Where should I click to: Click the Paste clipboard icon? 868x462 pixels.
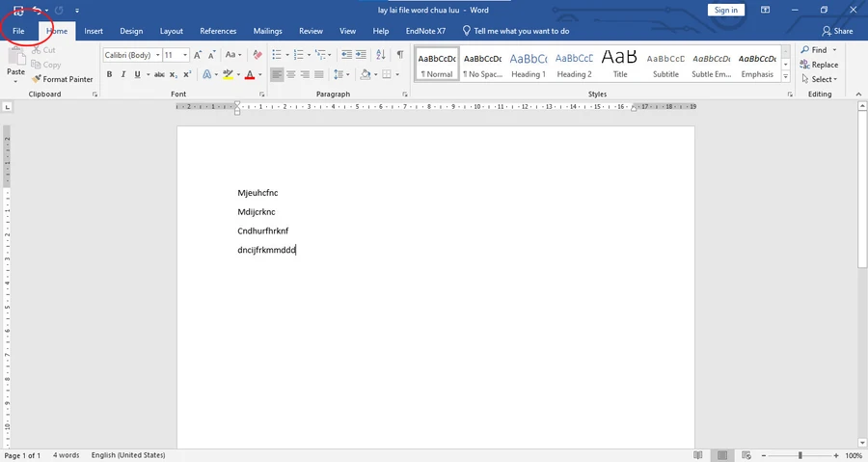tap(15, 57)
